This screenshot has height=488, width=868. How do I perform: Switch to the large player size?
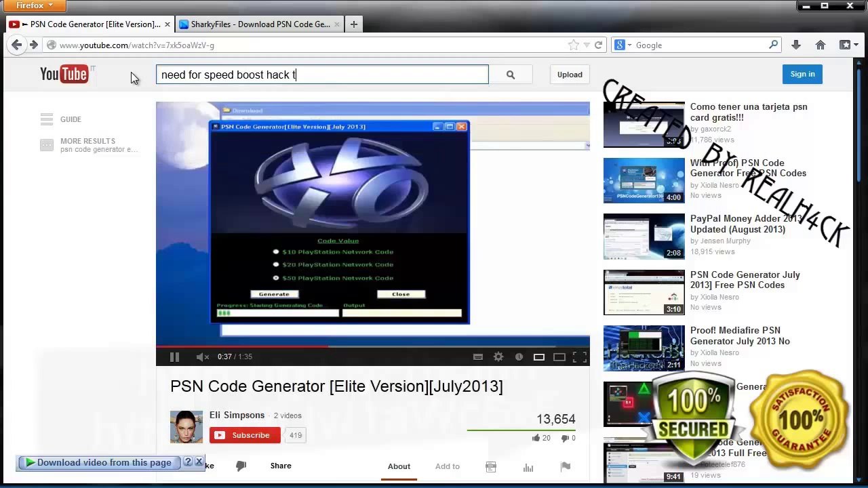[x=559, y=357]
